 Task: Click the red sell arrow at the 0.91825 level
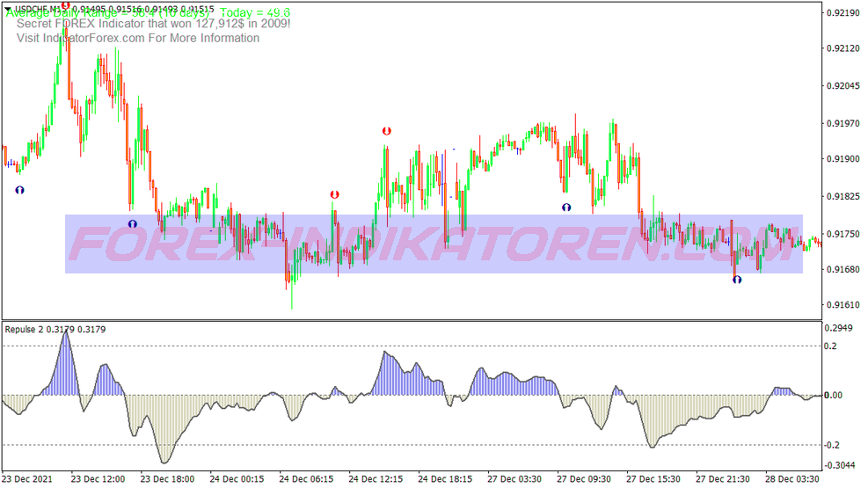click(x=334, y=194)
